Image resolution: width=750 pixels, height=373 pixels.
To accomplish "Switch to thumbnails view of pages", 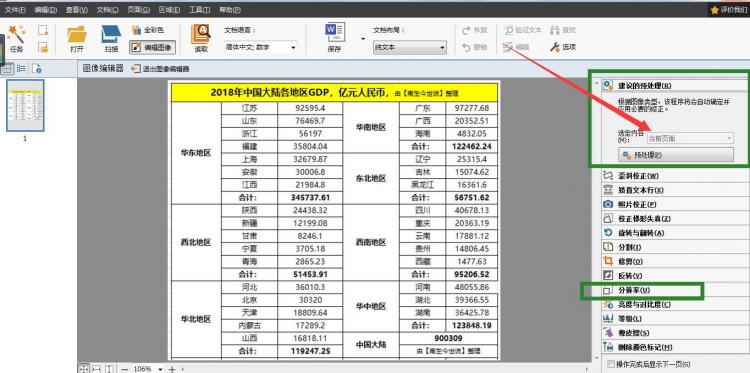I will 7,69.
